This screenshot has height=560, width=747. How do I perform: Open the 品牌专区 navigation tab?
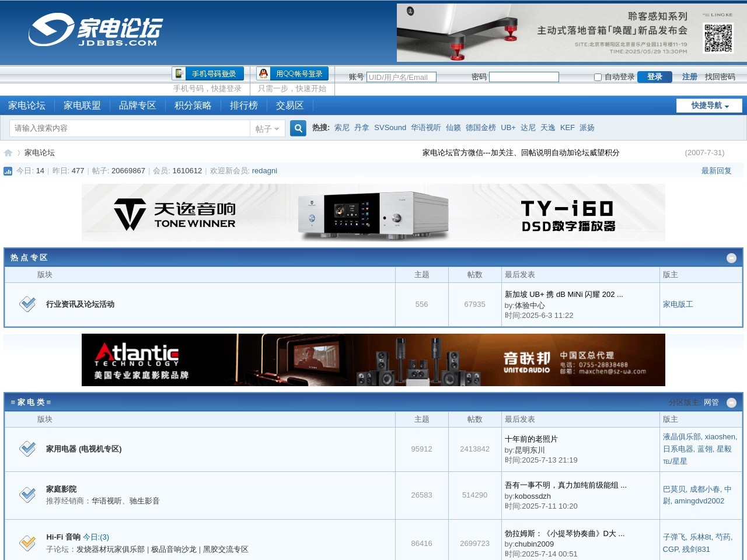137,106
